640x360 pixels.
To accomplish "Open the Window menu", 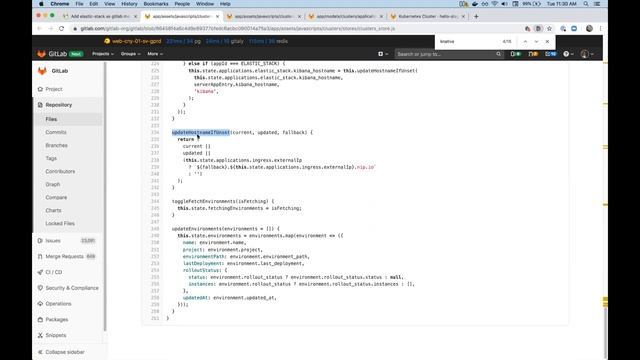I will (204, 4).
